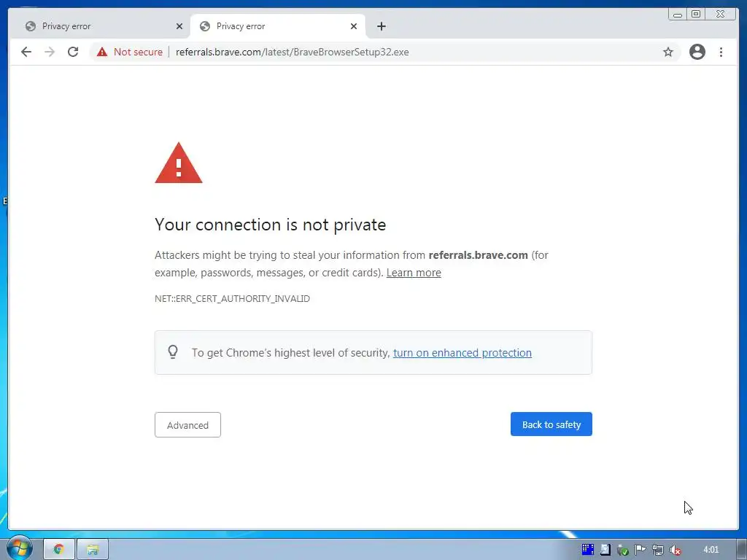Click bold referrals.brave.com text in the warning
Viewport: 747px width, 560px height.
tap(478, 255)
